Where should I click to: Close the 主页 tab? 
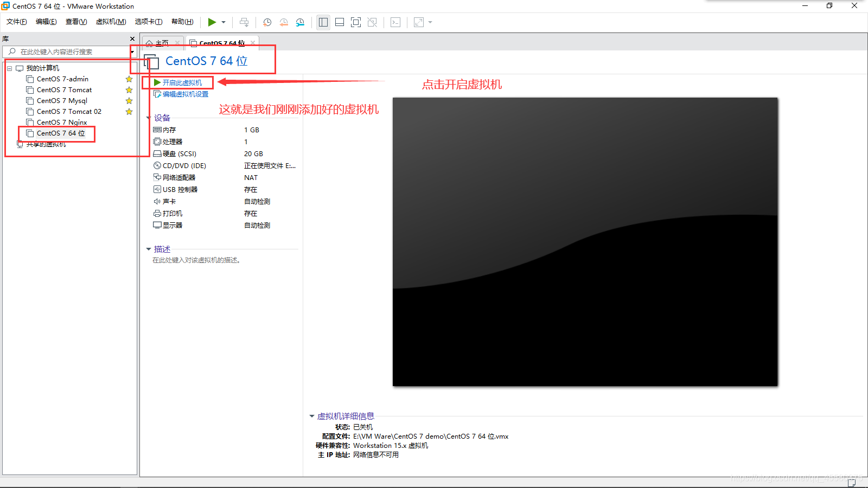pyautogui.click(x=177, y=43)
